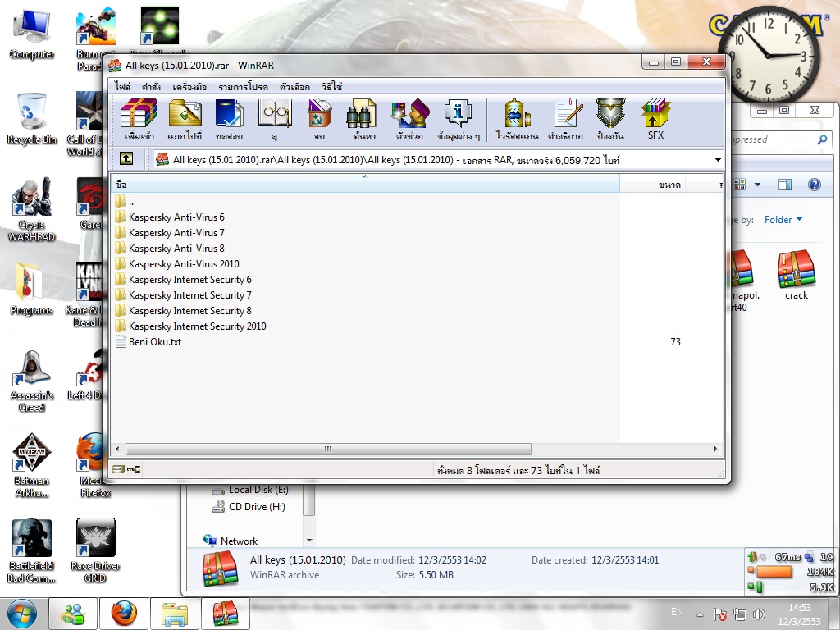Click the Windows Explorer taskbar button
This screenshot has height=630, width=840.
175,614
